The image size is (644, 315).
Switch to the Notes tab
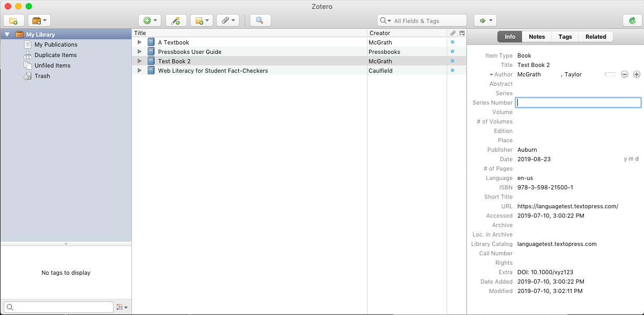coord(537,37)
